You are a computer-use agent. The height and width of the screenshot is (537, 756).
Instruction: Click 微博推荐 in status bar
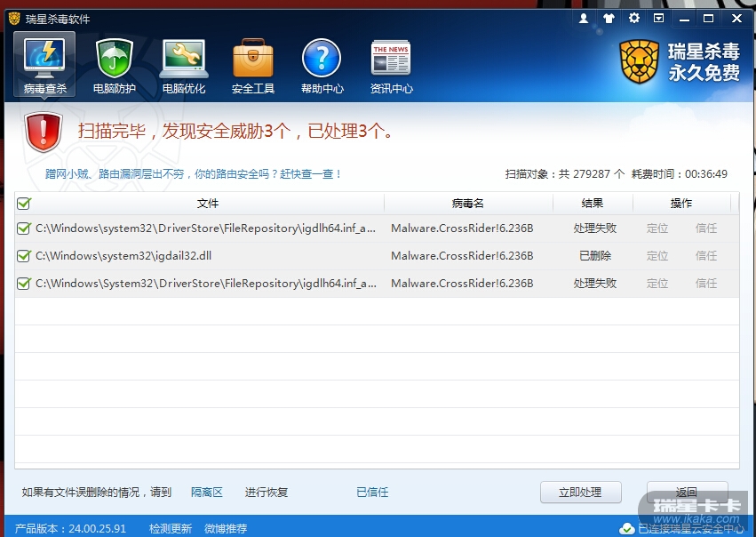226,529
